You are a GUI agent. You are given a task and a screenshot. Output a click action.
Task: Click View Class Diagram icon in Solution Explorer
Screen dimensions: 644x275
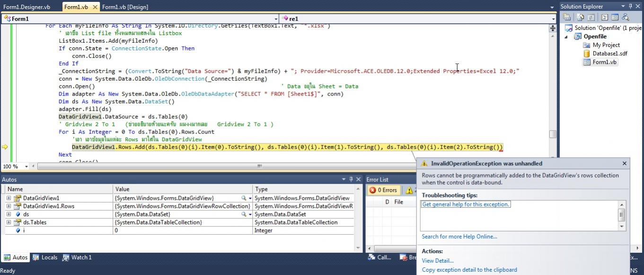[626, 17]
